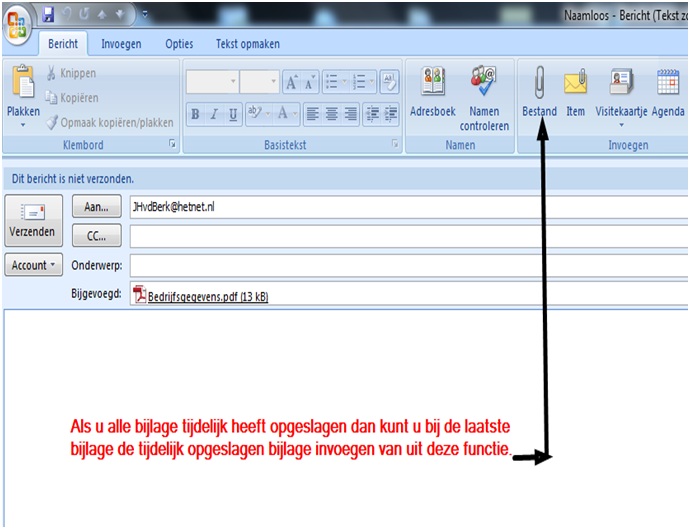690x529 pixels.
Task: Save the message with the floppy icon
Action: [x=48, y=14]
